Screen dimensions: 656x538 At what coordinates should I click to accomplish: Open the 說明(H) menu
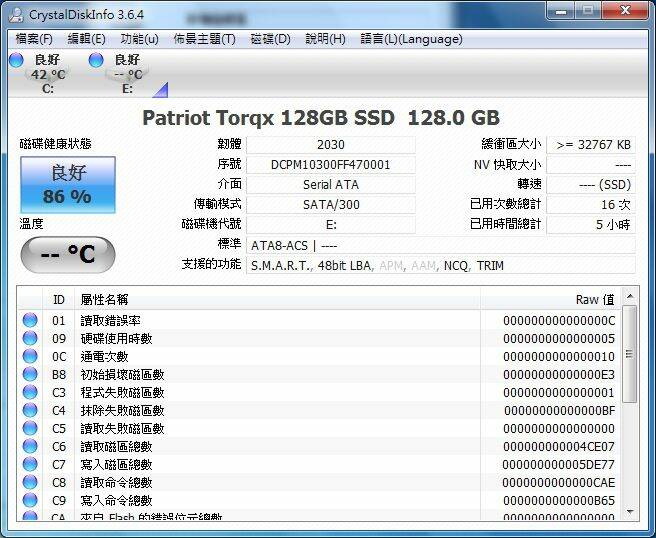tap(325, 39)
